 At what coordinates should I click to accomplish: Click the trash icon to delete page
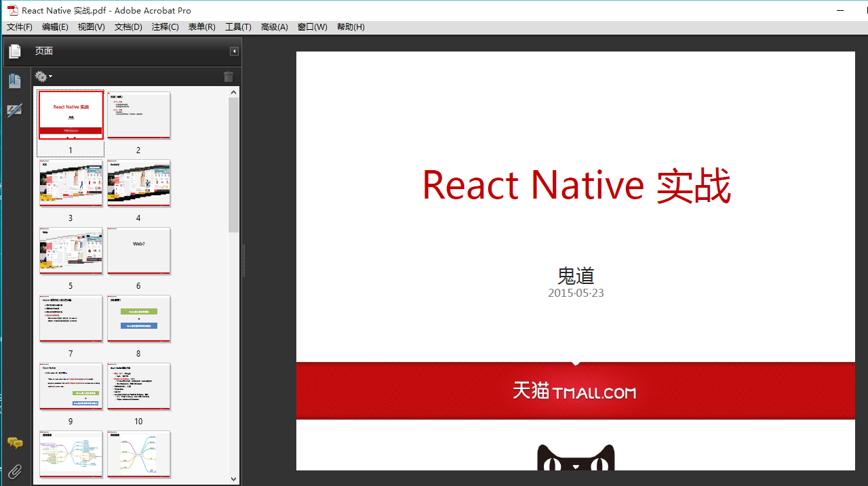pyautogui.click(x=229, y=77)
